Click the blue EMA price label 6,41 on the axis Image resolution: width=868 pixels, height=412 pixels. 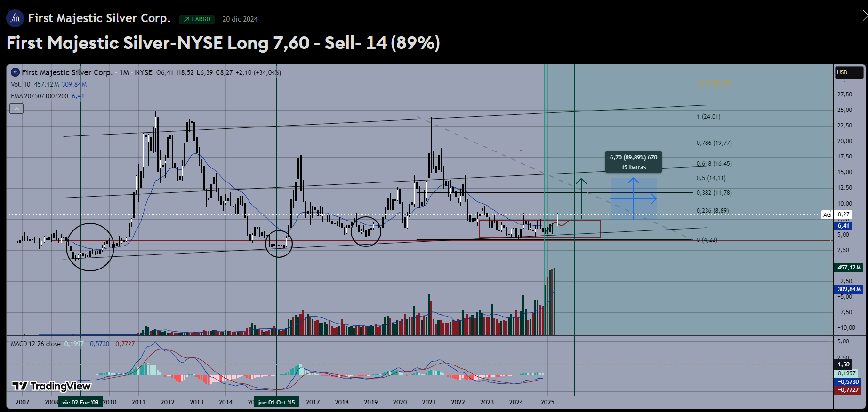coord(843,226)
